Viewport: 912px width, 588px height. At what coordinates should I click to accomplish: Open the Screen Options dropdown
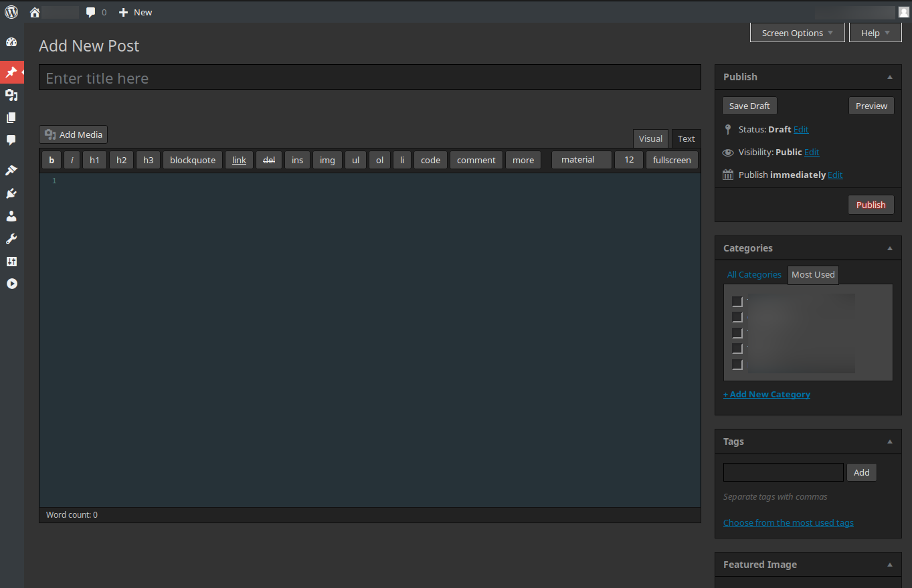point(797,32)
